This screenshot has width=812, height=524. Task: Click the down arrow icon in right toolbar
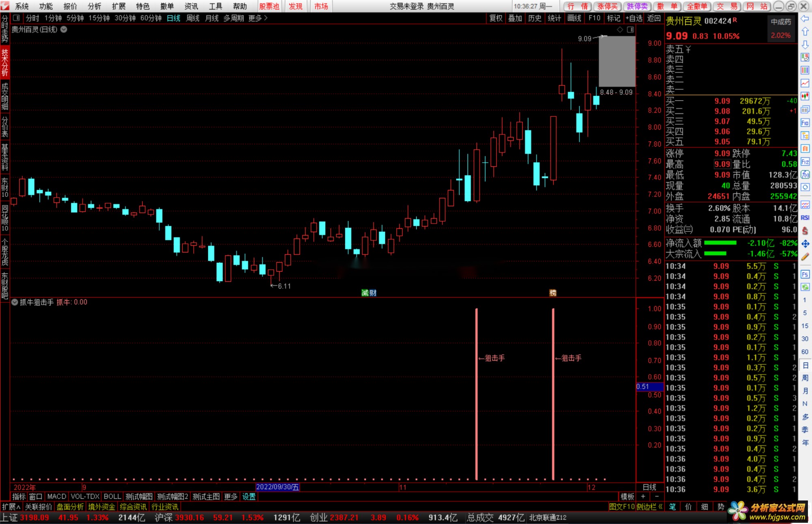pos(805,44)
